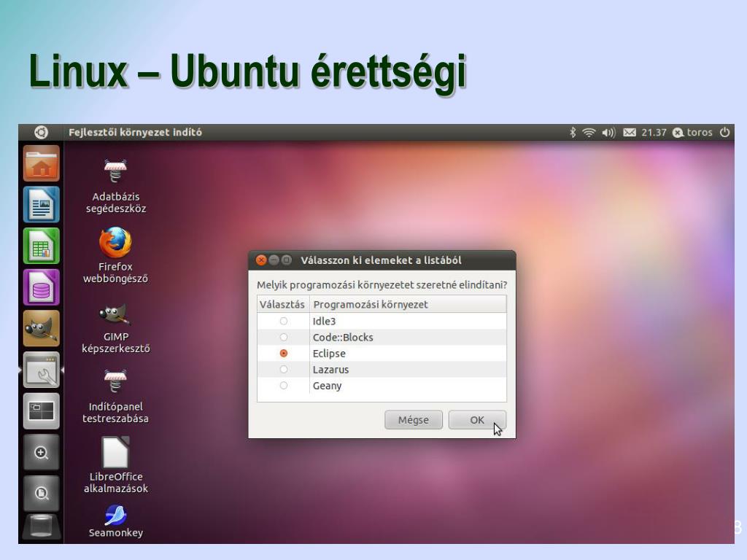
Task: Close the Válasszon ki elemeket dialog
Action: [261, 260]
